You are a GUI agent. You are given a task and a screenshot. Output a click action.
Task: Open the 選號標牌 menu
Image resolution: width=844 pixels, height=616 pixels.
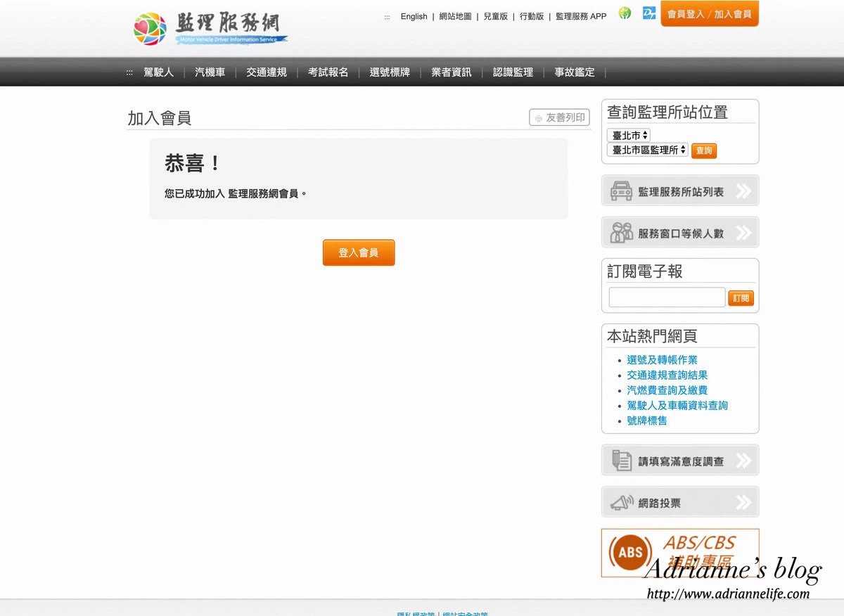390,72
